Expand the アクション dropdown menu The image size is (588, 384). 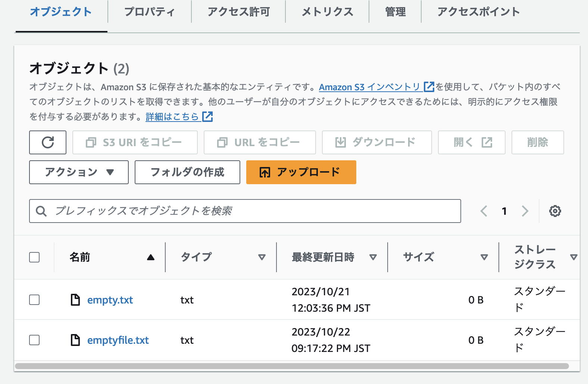click(79, 172)
